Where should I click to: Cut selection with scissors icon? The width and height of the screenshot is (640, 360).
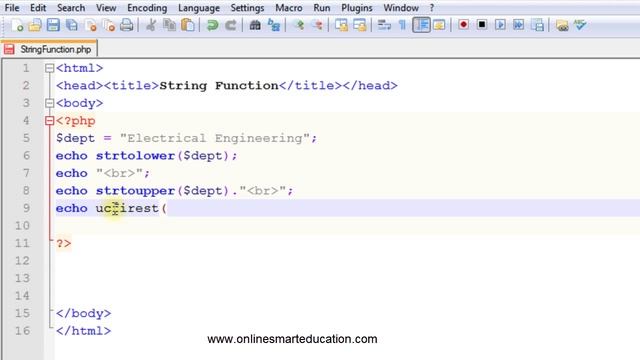pyautogui.click(x=151, y=25)
